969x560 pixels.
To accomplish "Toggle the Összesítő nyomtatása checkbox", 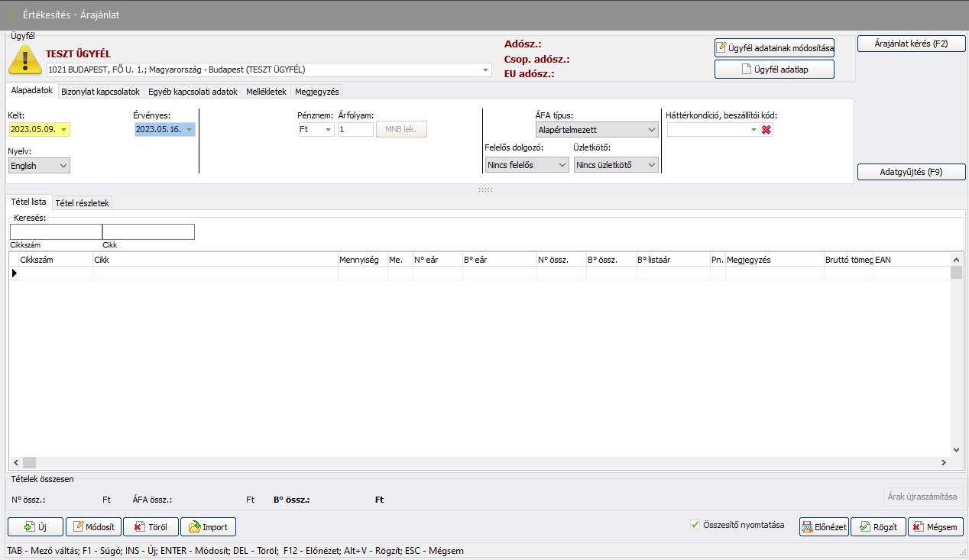I will 695,525.
